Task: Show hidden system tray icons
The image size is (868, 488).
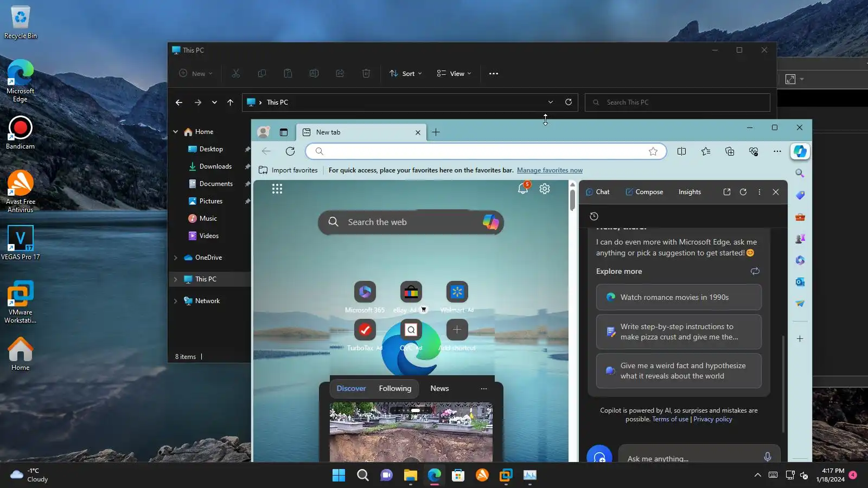Action: point(758,475)
